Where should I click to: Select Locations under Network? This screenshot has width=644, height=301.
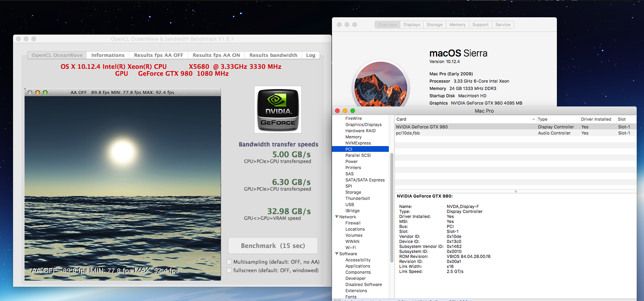(355, 229)
